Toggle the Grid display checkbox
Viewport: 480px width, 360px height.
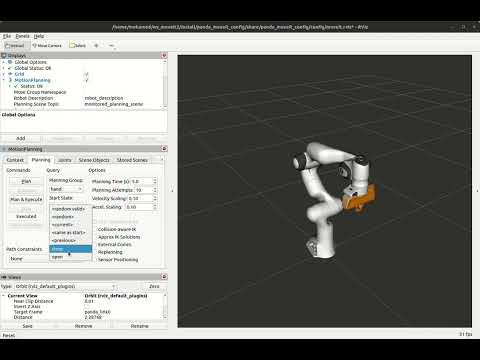pos(86,74)
